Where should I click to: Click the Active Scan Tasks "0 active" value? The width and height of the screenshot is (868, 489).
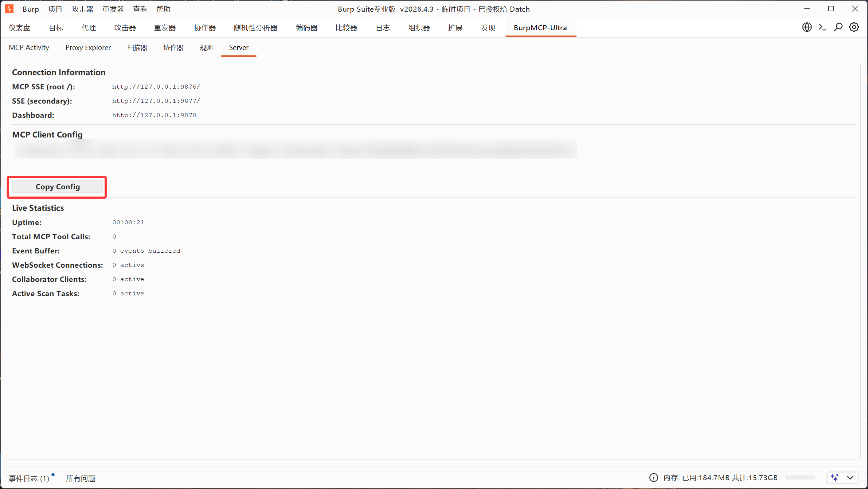point(128,294)
